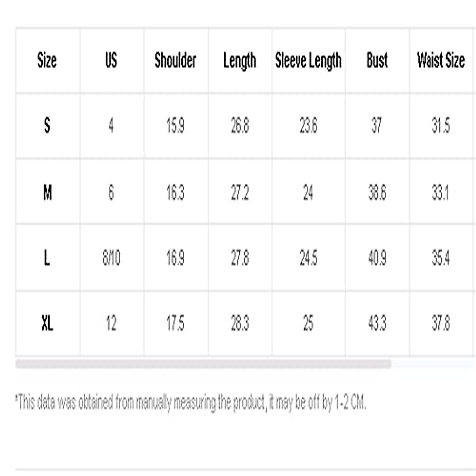Click the Size column header
This screenshot has height=476, width=476.
click(x=47, y=61)
